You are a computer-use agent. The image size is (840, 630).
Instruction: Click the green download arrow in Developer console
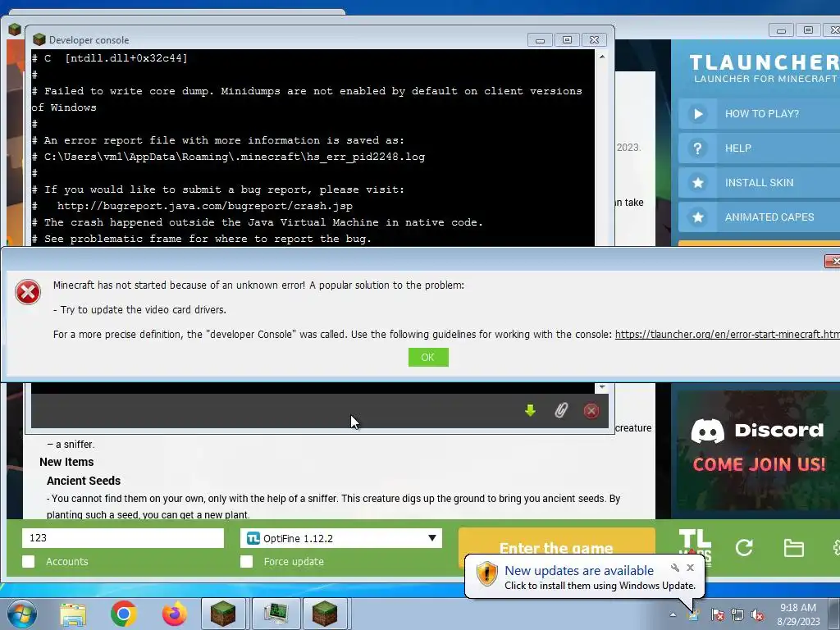(531, 411)
